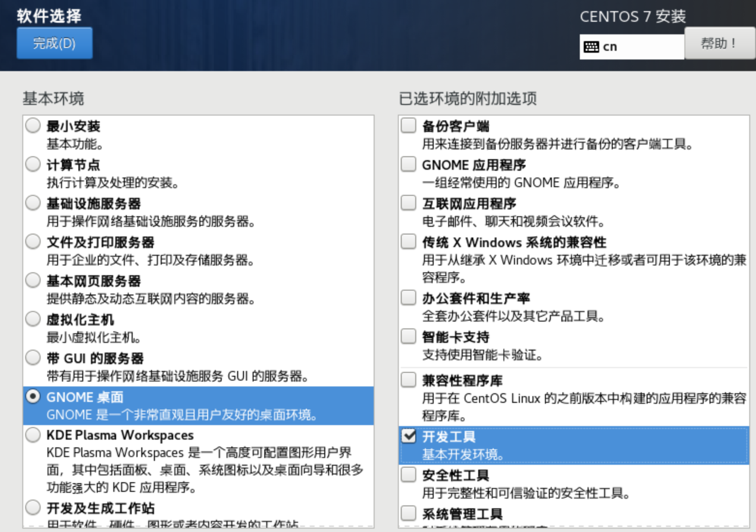The height and width of the screenshot is (532, 756).
Task: Click the 基础设施服务器 label text
Action: coord(93,204)
